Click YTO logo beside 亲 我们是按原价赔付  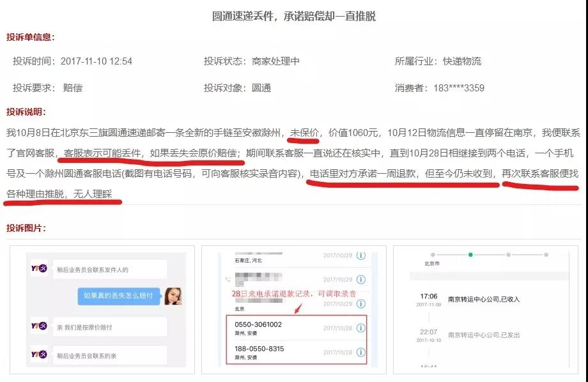coord(39,326)
